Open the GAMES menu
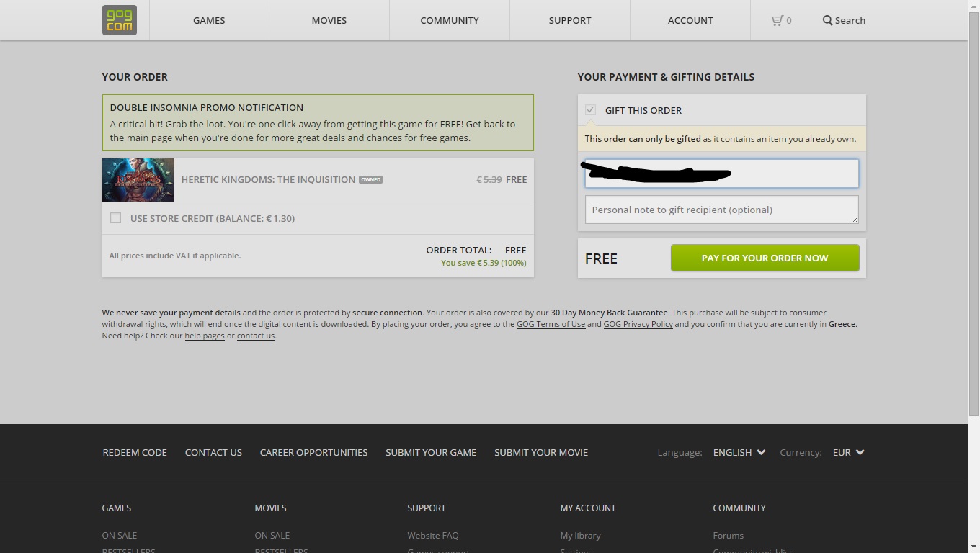 pos(209,20)
